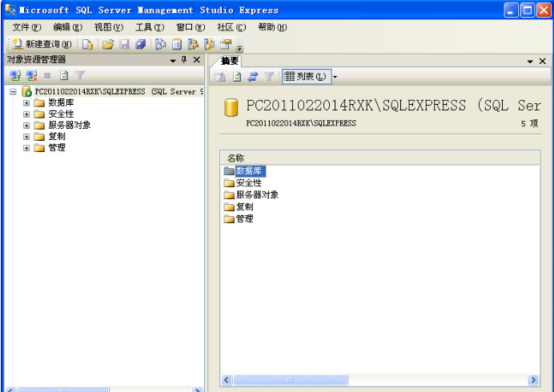Screen dimensions: 554x392
Task: Toggle auto-hide pin on Object Explorer
Action: coord(184,60)
